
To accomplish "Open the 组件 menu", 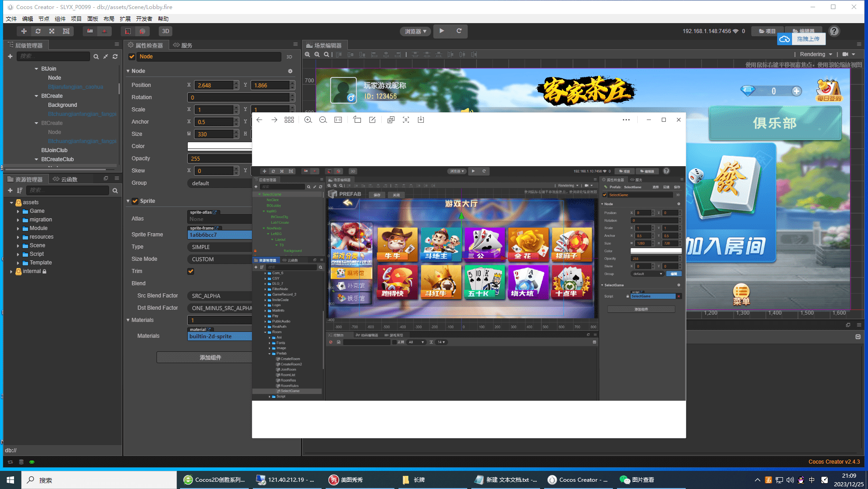I will 60,19.
